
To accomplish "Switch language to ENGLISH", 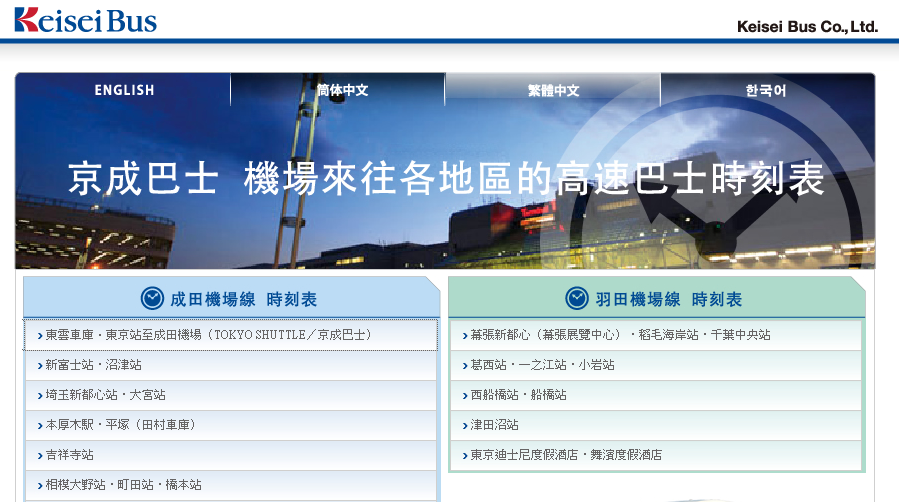I will tap(123, 90).
